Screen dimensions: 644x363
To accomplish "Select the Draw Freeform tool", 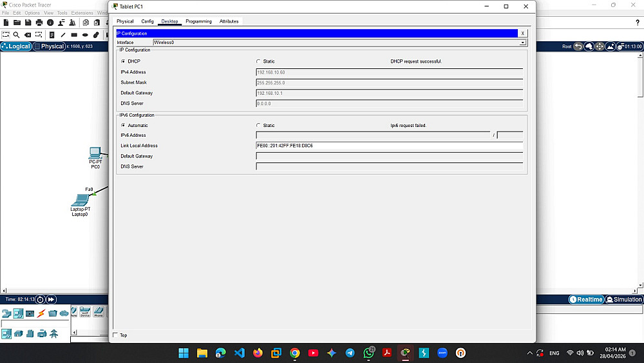I will click(x=96, y=35).
